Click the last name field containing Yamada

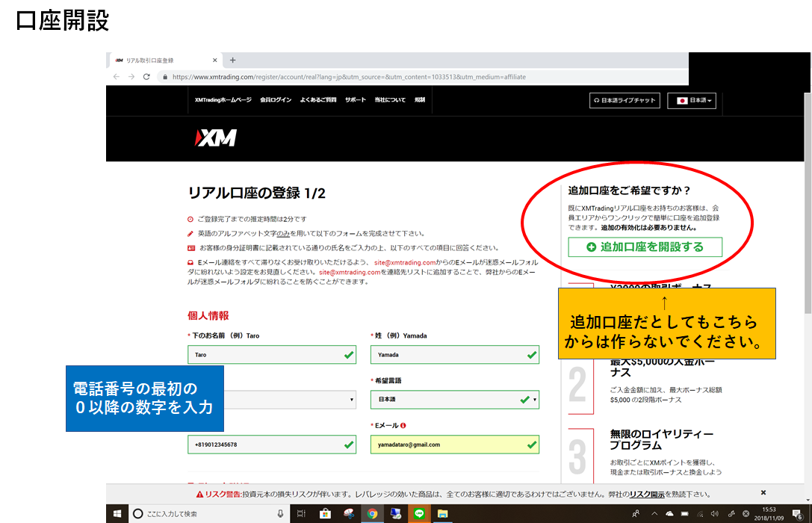[455, 355]
